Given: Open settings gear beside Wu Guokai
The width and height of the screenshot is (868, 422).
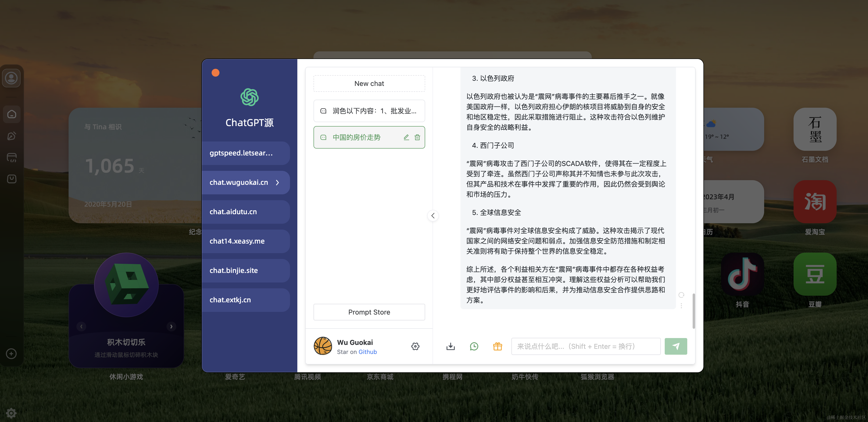Looking at the screenshot, I should 415,346.
